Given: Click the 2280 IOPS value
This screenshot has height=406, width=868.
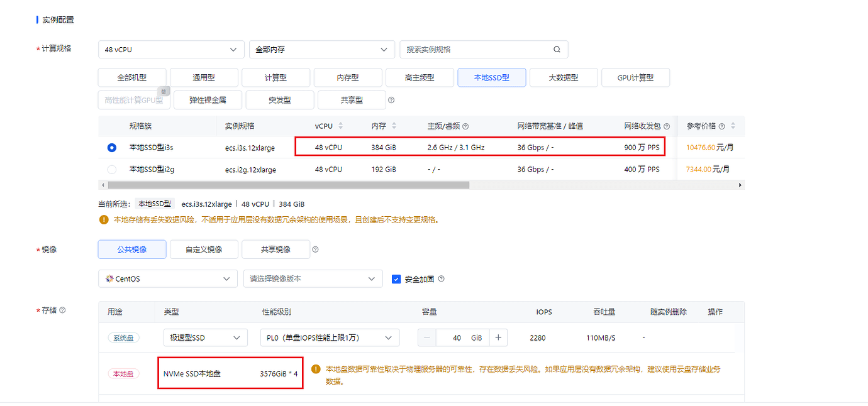Looking at the screenshot, I should [x=538, y=338].
